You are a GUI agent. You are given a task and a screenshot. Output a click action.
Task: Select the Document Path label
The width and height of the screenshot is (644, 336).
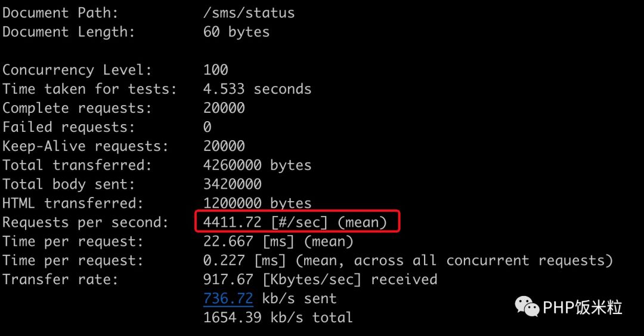tap(60, 13)
